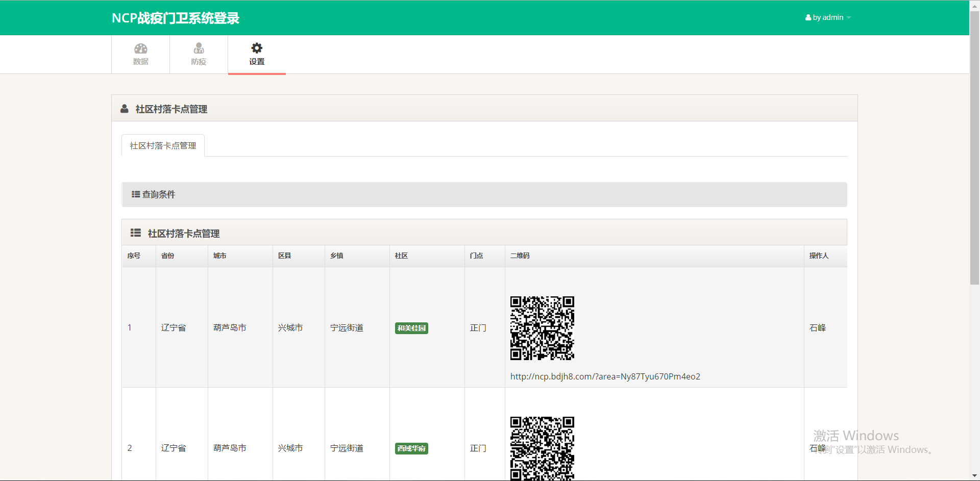Click the vertical scrollbar thumb
Viewport: 980px width, 481px height.
pos(974,148)
